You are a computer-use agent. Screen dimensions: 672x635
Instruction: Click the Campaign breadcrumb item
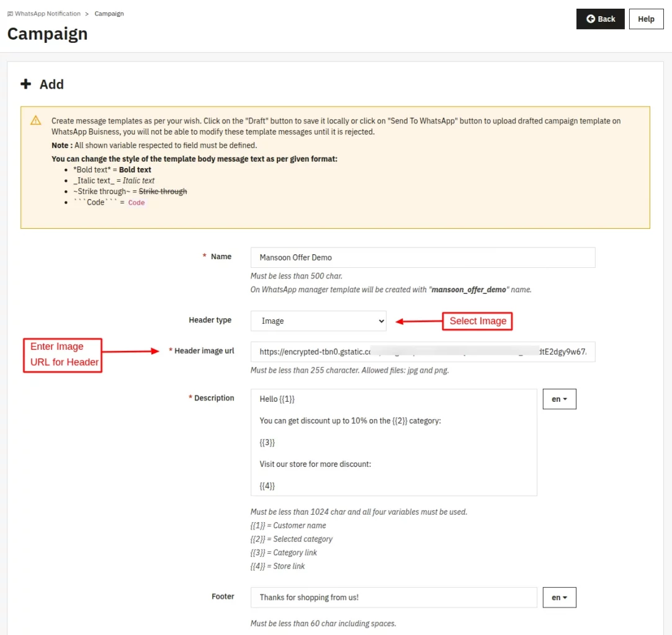coord(109,14)
